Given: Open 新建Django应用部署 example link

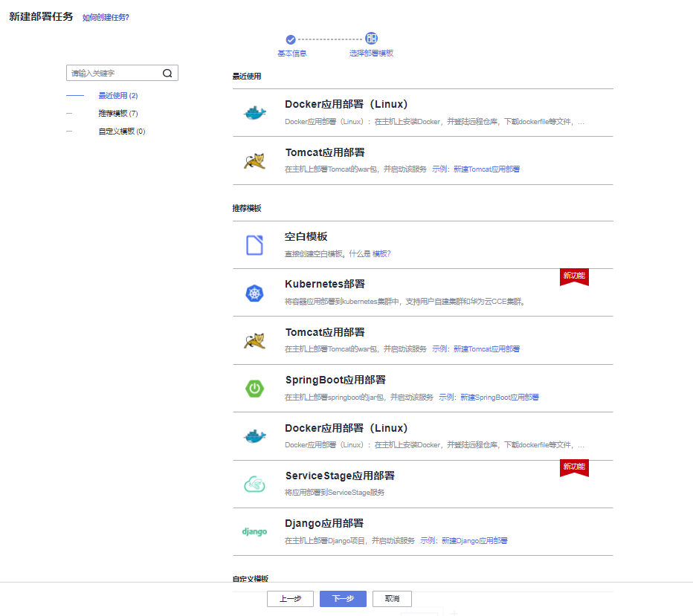Looking at the screenshot, I should 474,540.
